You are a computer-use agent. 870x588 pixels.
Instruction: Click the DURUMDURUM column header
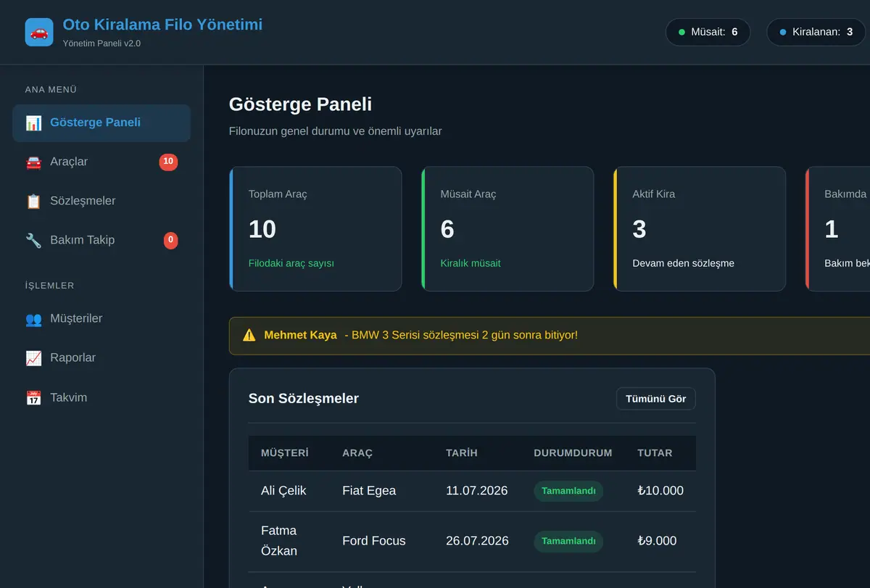573,453
